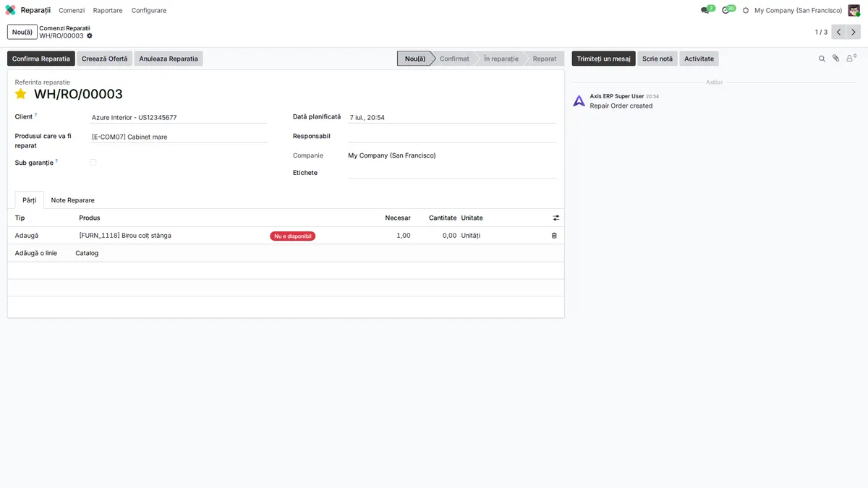Select the Părți tab
This screenshot has width=868, height=488.
pyautogui.click(x=30, y=200)
